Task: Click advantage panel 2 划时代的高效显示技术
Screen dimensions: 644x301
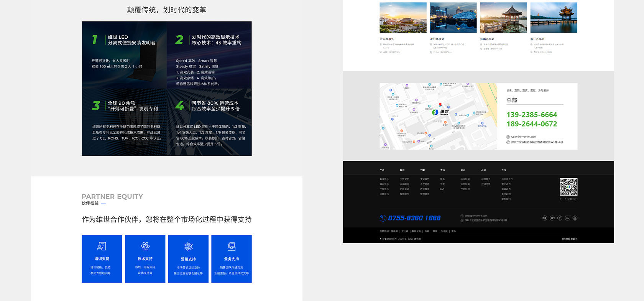Action: pos(209,55)
